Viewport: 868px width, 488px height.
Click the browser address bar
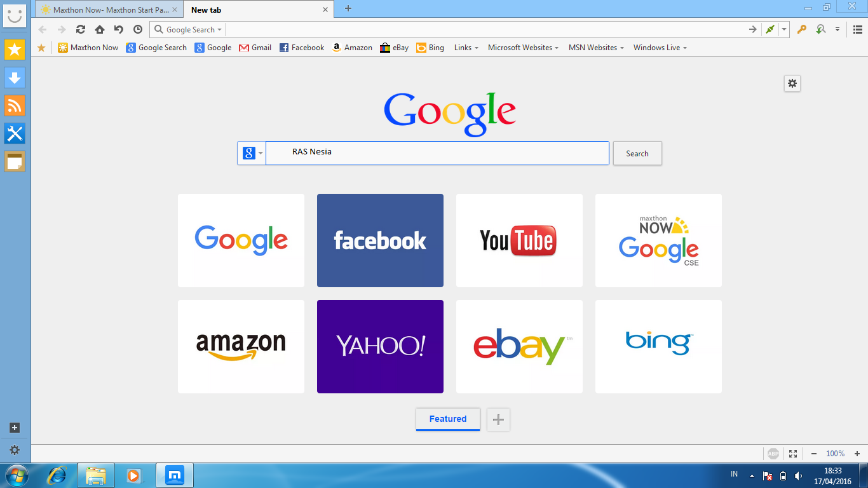486,30
